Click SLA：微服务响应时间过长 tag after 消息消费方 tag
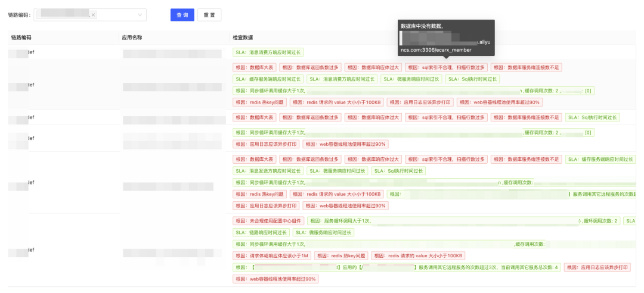 411,79
